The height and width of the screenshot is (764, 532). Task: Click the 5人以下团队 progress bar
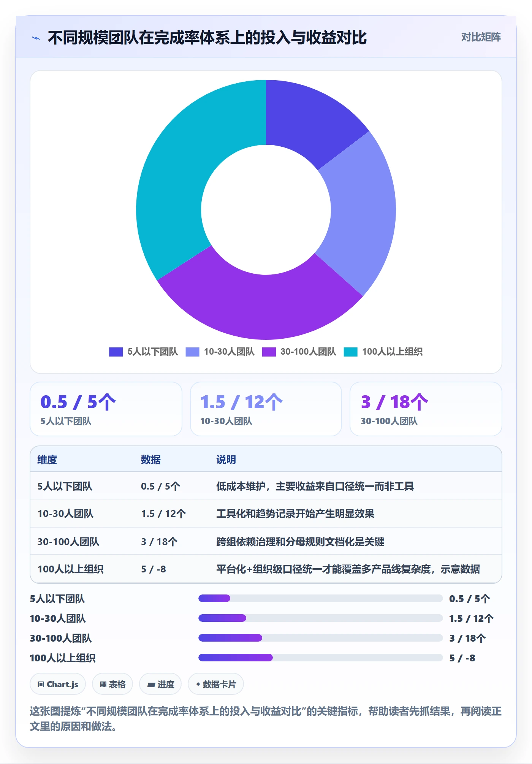[320, 598]
